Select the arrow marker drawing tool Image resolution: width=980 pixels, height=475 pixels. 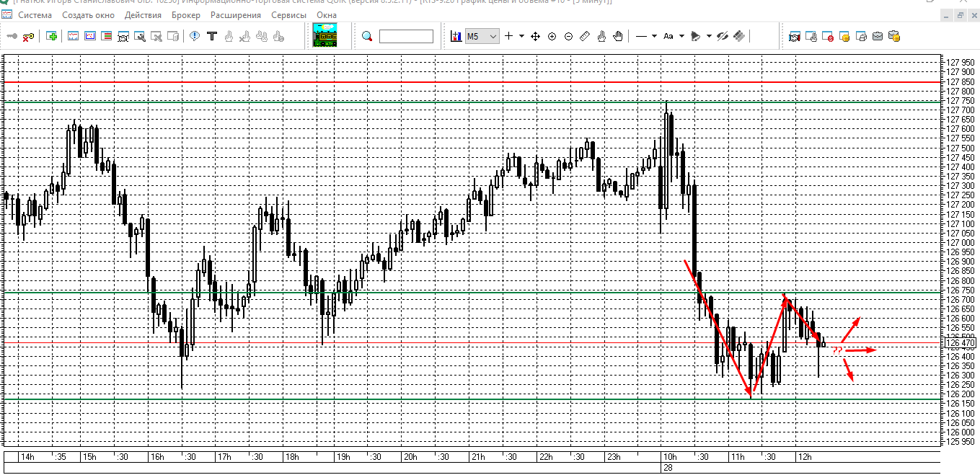tap(695, 36)
